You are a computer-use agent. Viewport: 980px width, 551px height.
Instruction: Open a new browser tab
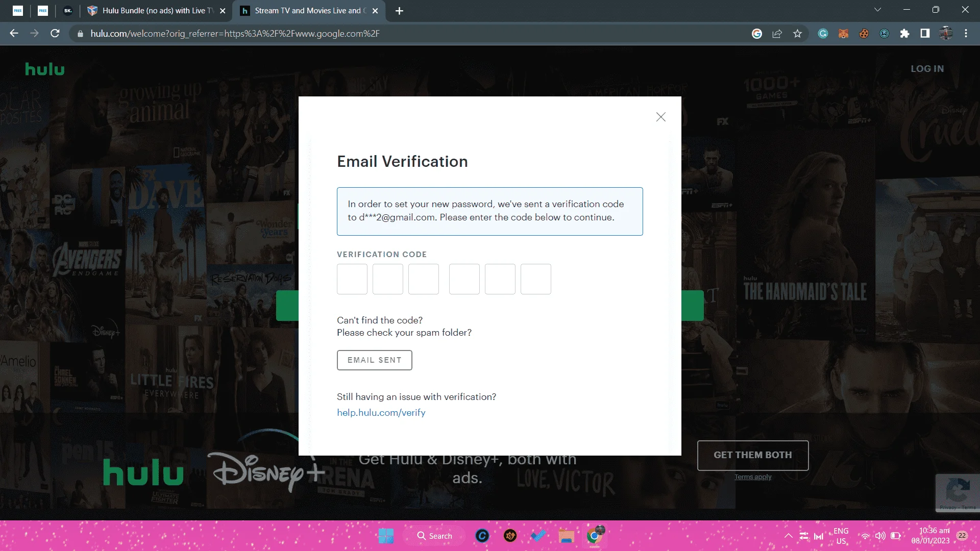tap(399, 11)
